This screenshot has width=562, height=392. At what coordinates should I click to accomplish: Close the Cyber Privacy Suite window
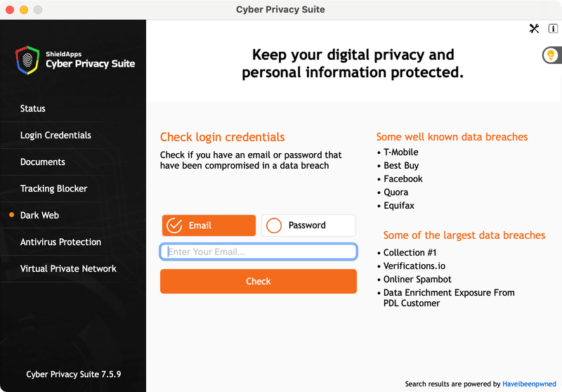pos(10,10)
